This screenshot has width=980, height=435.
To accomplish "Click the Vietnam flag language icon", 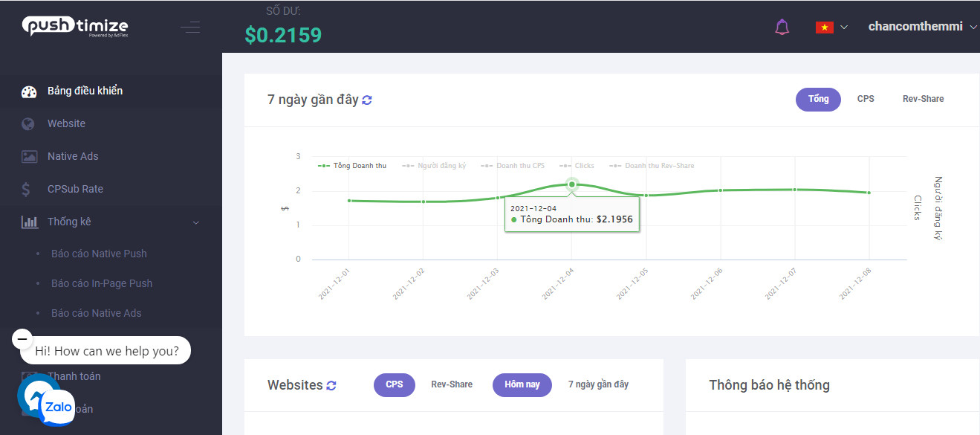I will coord(824,28).
